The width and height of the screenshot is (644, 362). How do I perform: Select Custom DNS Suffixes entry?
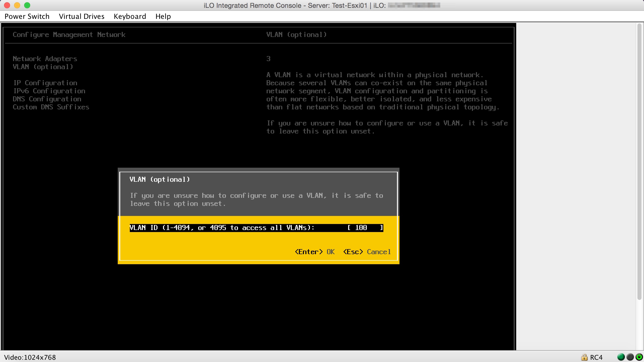(51, 107)
